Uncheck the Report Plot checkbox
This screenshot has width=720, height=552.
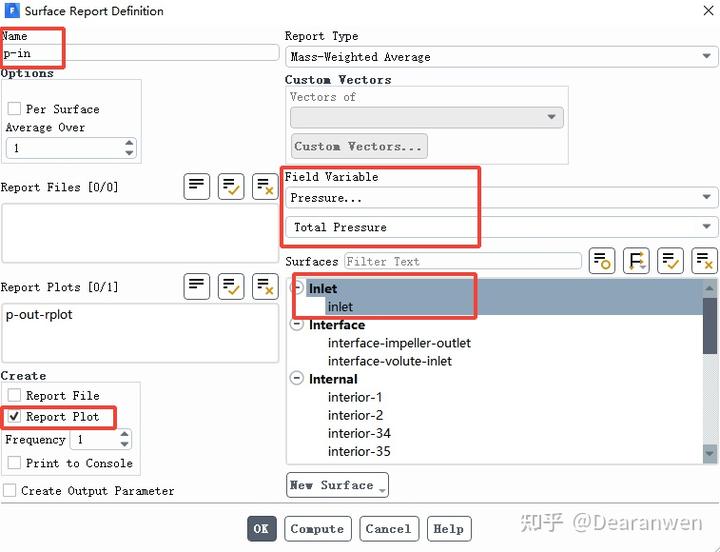pos(14,416)
